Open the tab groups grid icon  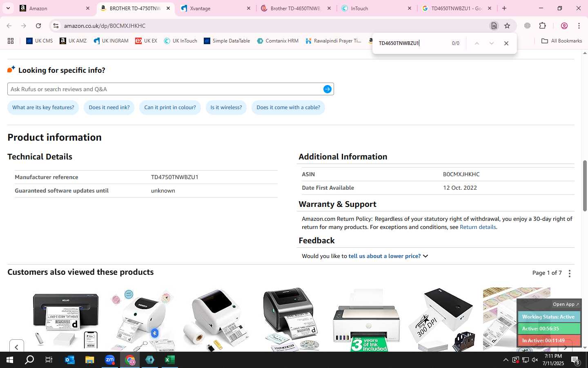[x=11, y=41]
